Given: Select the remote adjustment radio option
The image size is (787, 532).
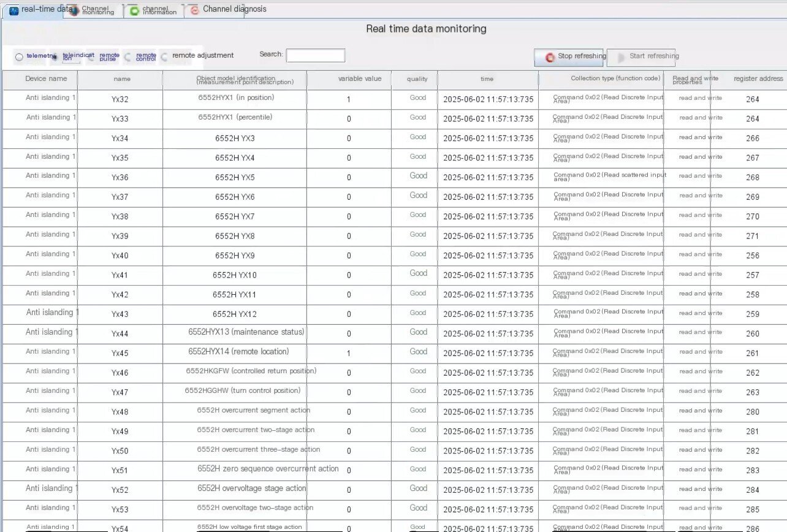Looking at the screenshot, I should (x=164, y=56).
